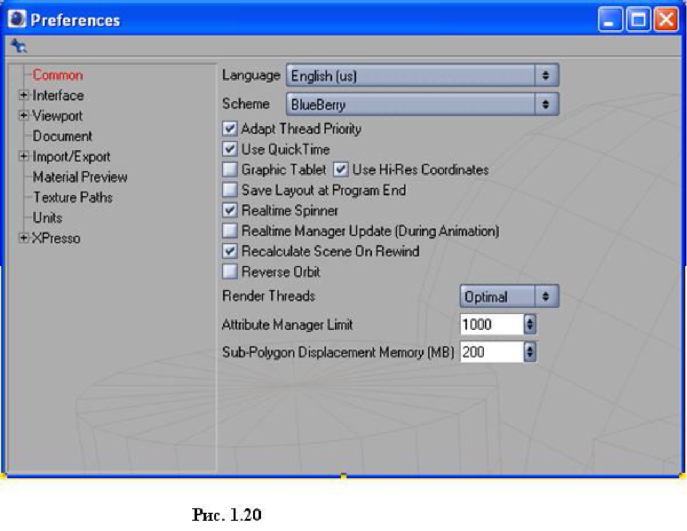Viewport: 687px width, 531px height.
Task: Close the Preferences window
Action: point(666,20)
